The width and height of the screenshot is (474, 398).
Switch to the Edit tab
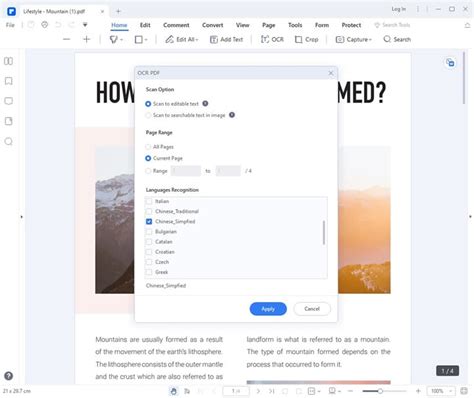click(145, 25)
